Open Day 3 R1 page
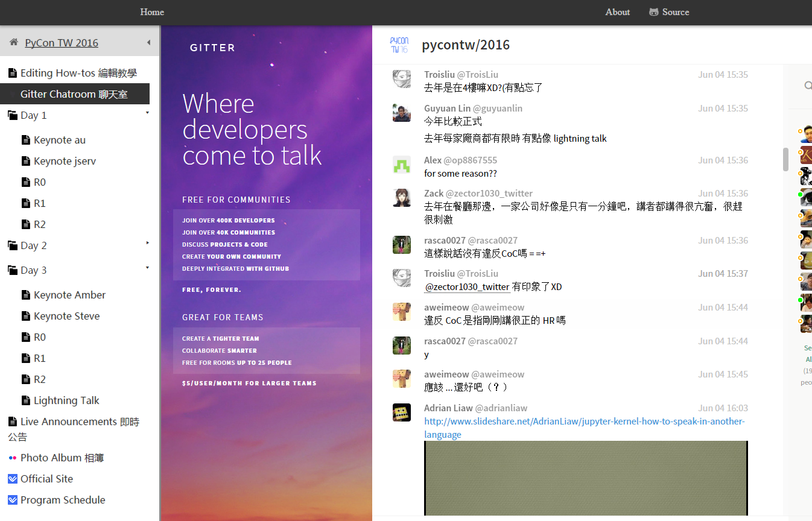Screen dimensions: 812x521 click(40, 358)
